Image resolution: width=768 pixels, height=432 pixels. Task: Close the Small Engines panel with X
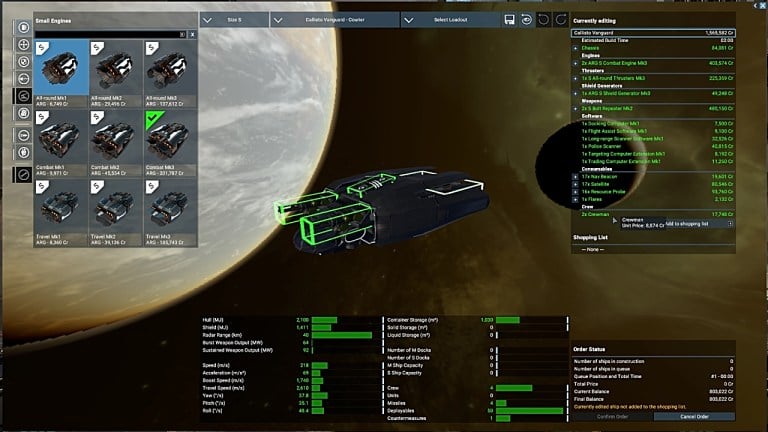(x=193, y=34)
